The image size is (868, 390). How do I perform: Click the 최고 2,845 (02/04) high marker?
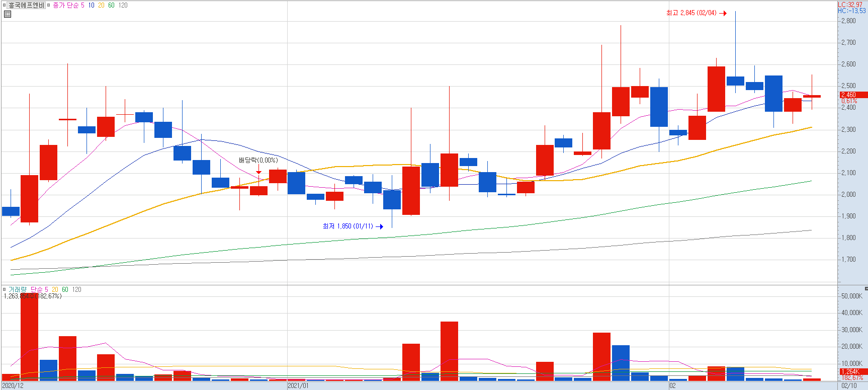pos(696,13)
